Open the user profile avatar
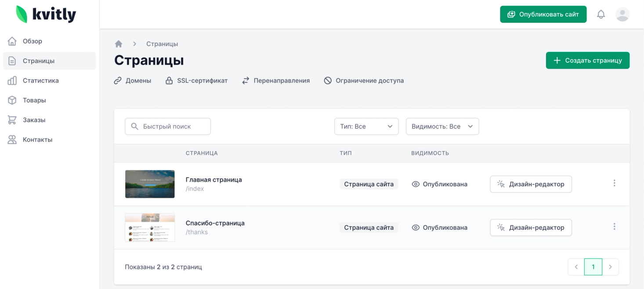 (622, 14)
